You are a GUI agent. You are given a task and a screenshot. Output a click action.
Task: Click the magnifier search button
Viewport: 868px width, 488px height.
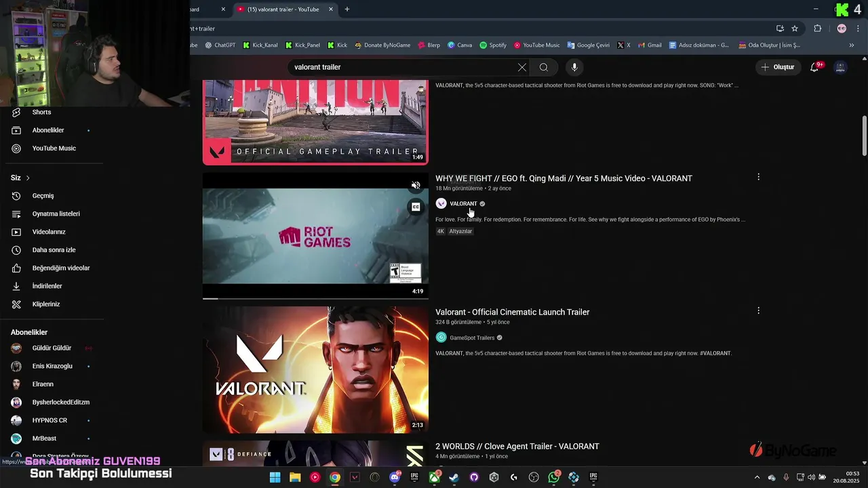(544, 67)
